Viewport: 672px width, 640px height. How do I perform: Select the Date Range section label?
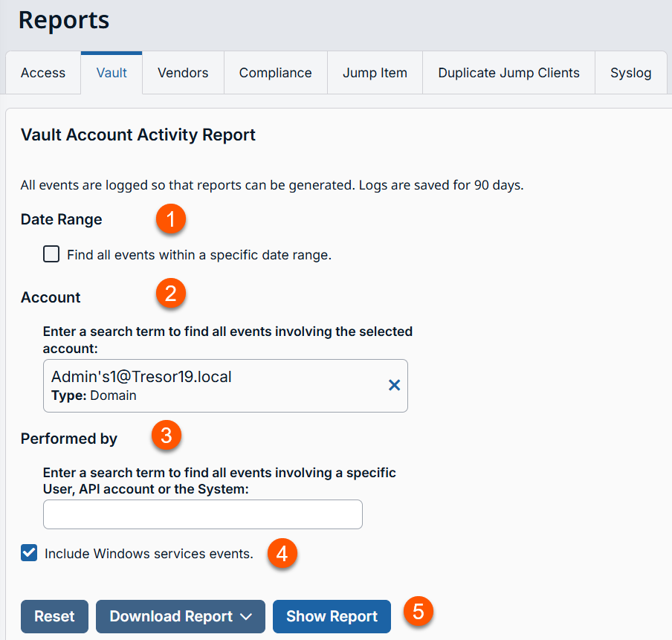click(61, 219)
